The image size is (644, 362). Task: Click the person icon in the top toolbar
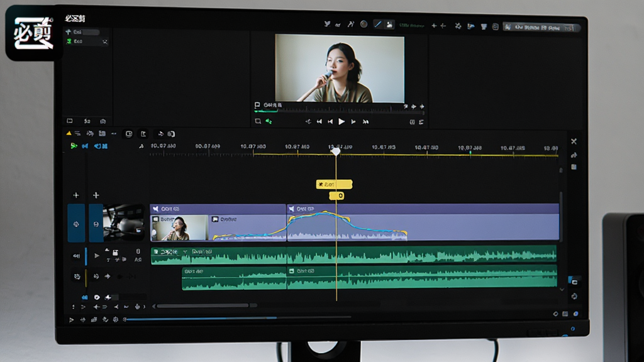pos(389,25)
